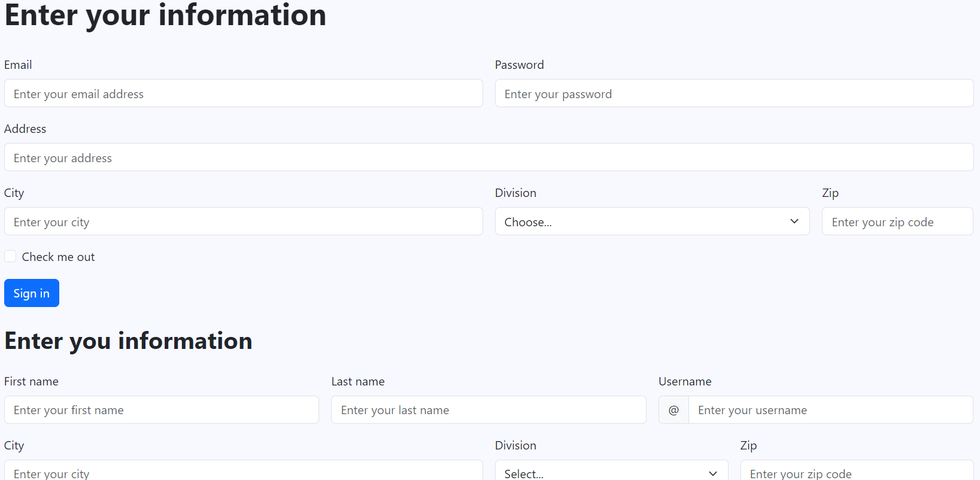The height and width of the screenshot is (480, 980).
Task: Click into the Password input field
Action: click(x=734, y=93)
